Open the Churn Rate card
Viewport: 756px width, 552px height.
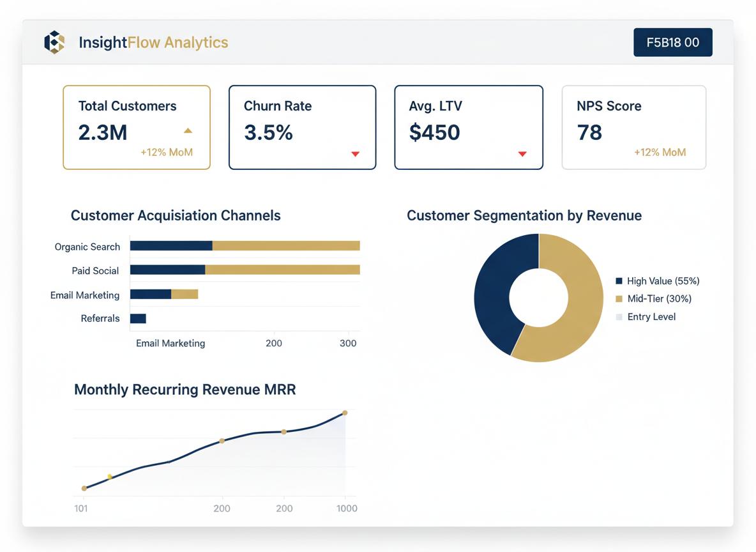point(302,127)
